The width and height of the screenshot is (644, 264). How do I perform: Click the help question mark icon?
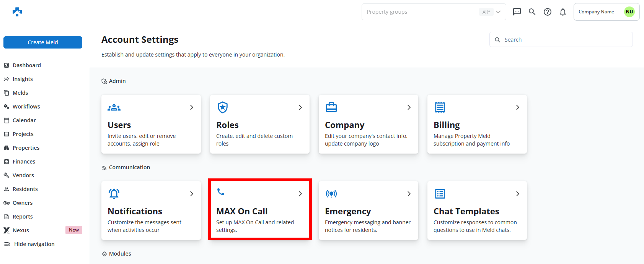click(x=548, y=12)
